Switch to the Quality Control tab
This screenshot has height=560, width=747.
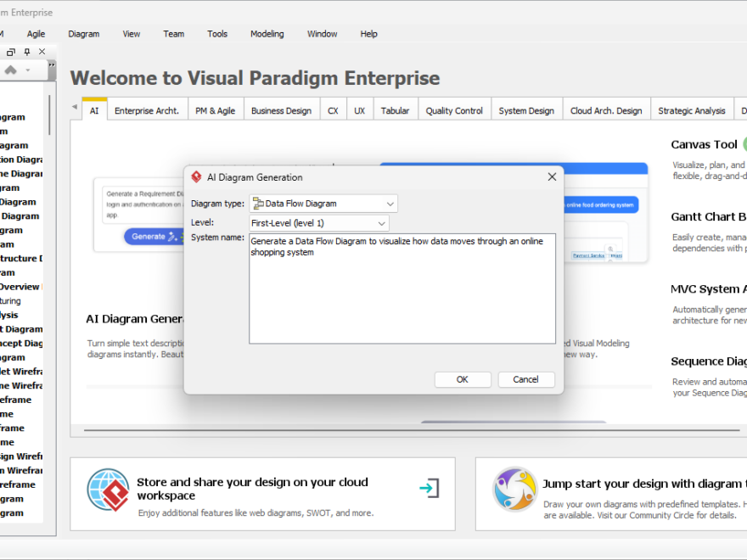(457, 109)
